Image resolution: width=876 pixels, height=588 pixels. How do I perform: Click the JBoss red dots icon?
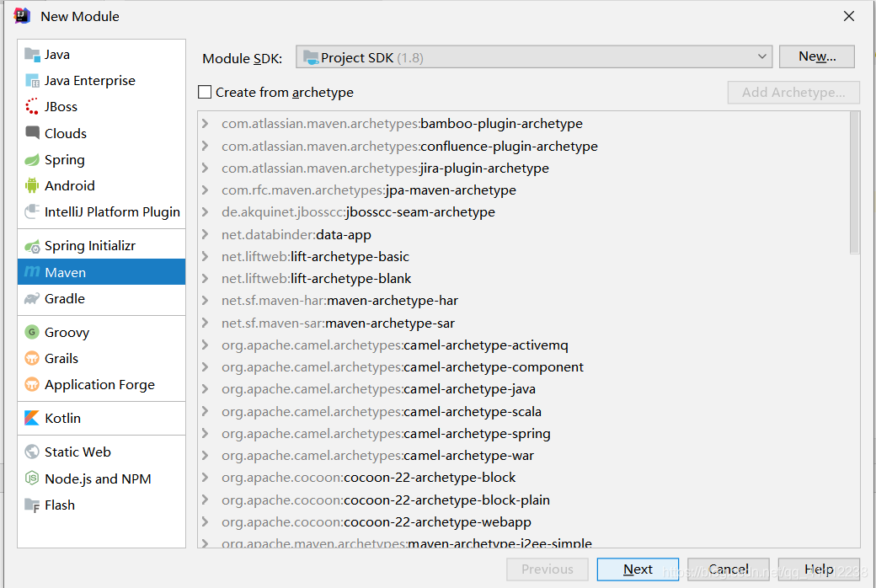[x=32, y=107]
